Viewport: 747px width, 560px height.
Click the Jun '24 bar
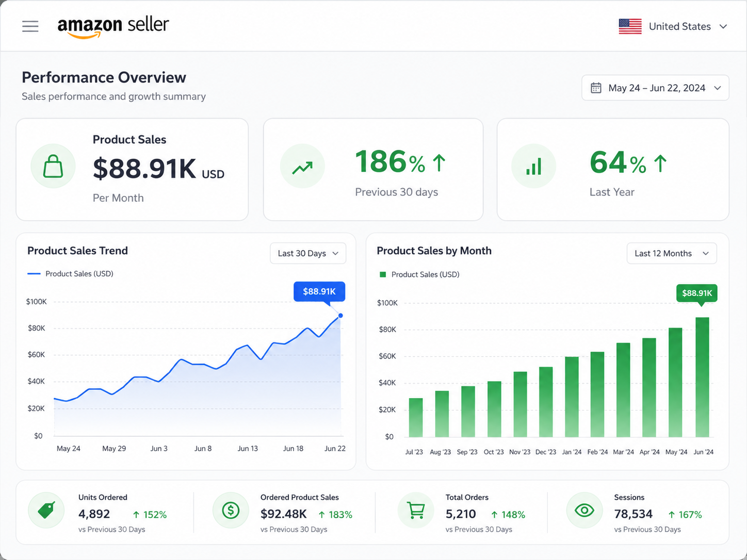[702, 377]
